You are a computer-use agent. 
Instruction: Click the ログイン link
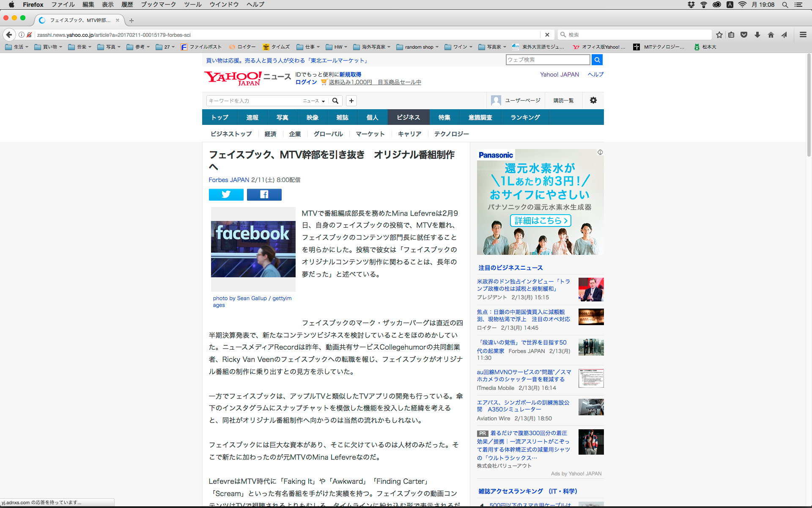click(306, 82)
